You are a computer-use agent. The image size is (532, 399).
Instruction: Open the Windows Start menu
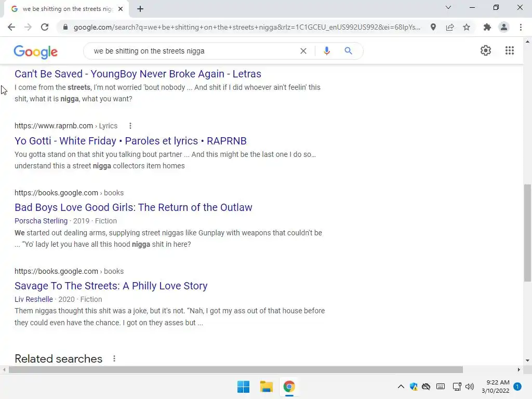pos(243,387)
